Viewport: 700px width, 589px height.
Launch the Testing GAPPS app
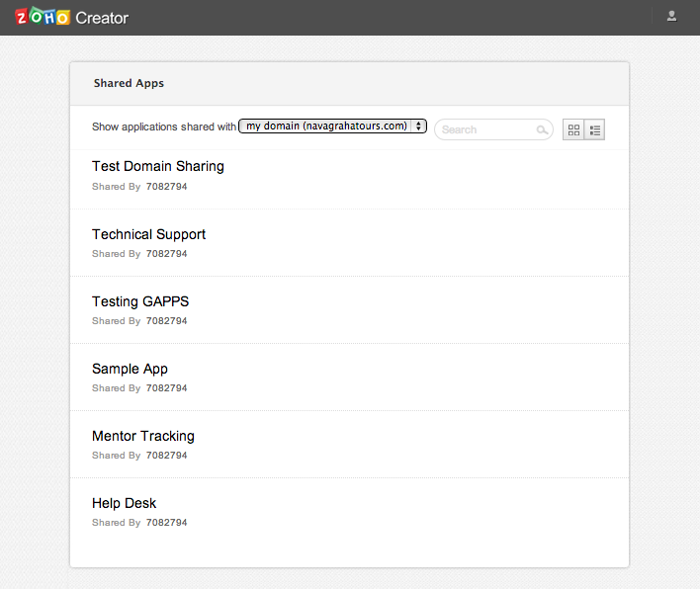[140, 301]
